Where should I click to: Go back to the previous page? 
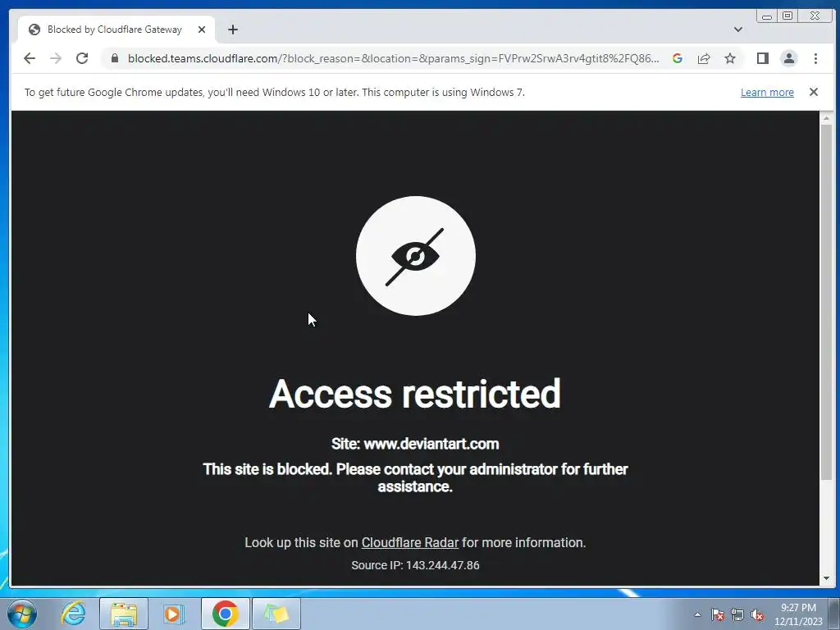pyautogui.click(x=30, y=58)
